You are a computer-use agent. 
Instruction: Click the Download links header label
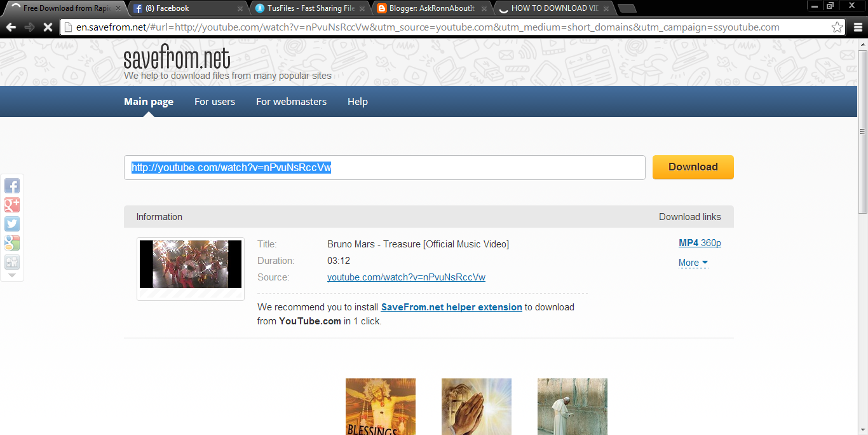(x=690, y=217)
